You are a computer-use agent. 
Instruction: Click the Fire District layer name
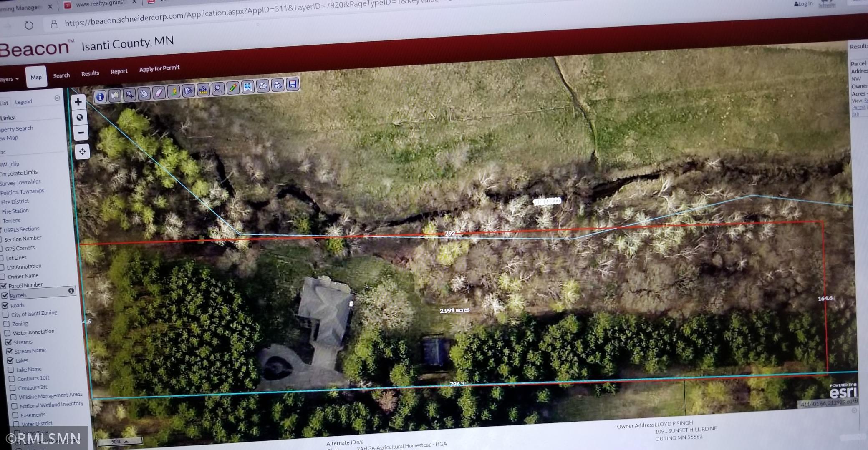[x=15, y=201]
